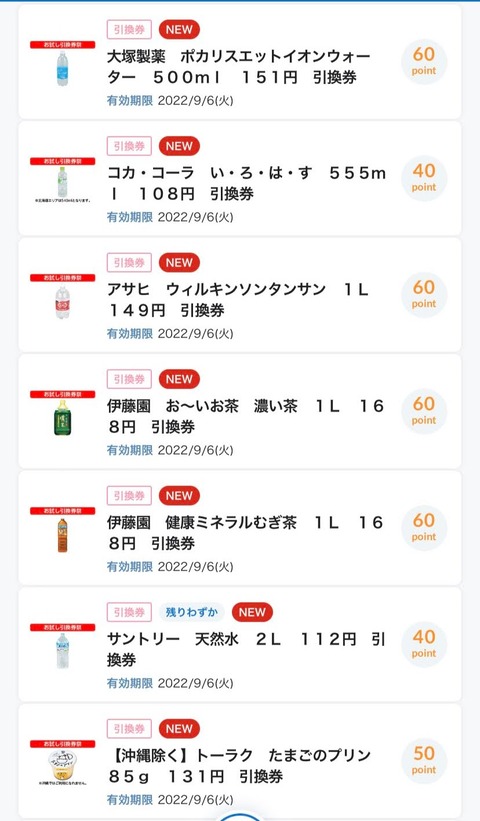Image resolution: width=480 pixels, height=821 pixels.
Task: Open the コカ・コーラ い・ろ・は・す coupon title
Action: [x=247, y=183]
